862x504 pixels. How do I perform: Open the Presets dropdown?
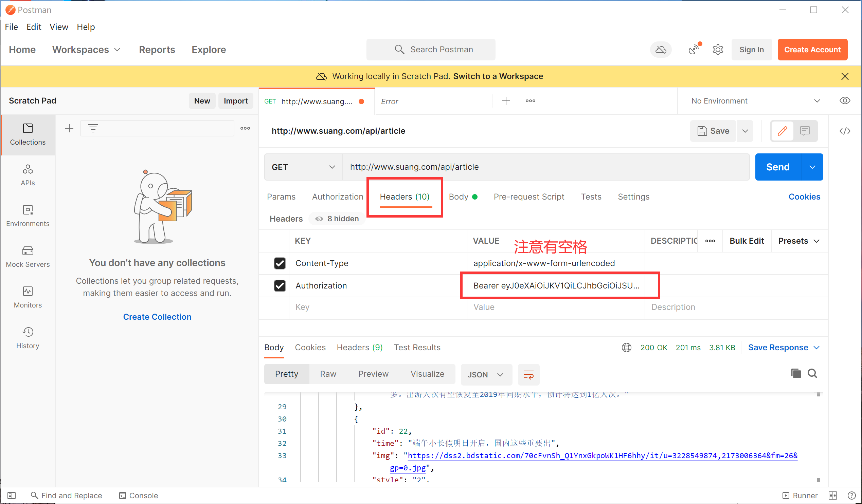[798, 241]
